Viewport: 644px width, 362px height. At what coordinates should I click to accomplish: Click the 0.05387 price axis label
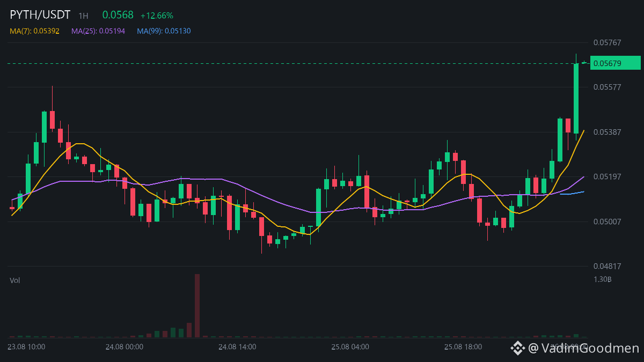(x=607, y=132)
